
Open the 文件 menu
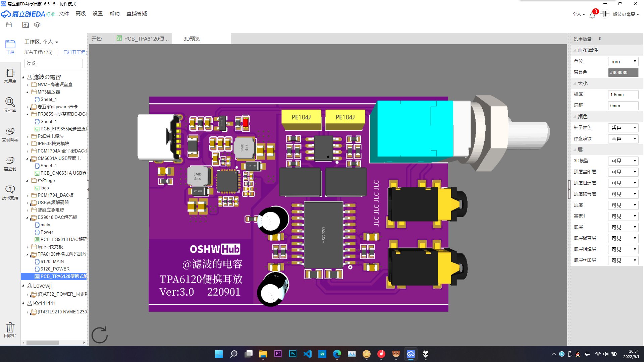point(64,14)
